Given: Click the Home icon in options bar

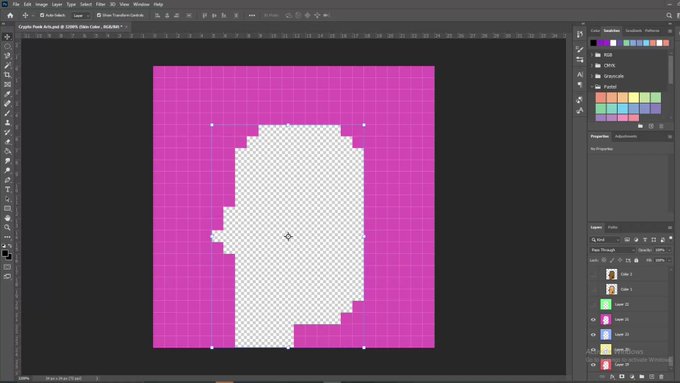Looking at the screenshot, I should coord(10,15).
